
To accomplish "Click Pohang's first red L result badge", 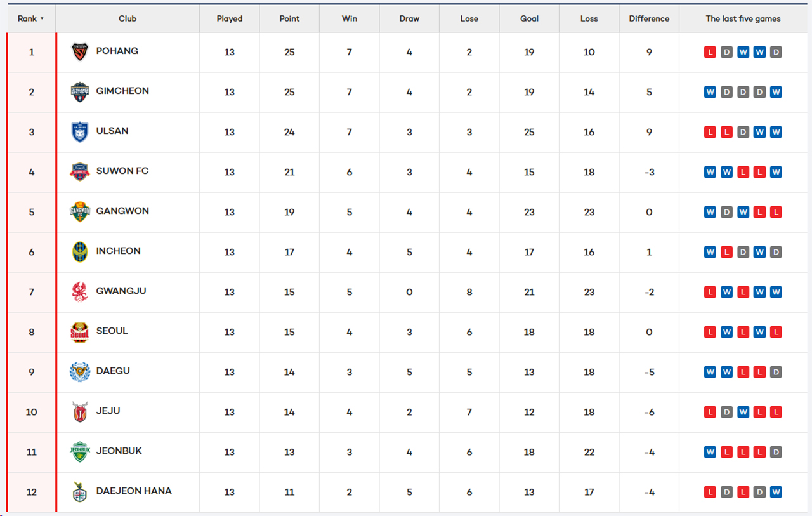I will coord(710,52).
